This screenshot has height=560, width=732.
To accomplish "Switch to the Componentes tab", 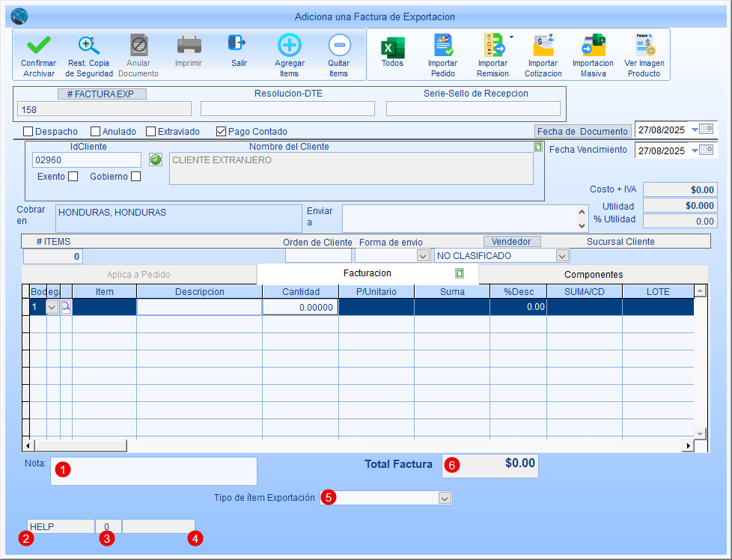I will pyautogui.click(x=594, y=275).
